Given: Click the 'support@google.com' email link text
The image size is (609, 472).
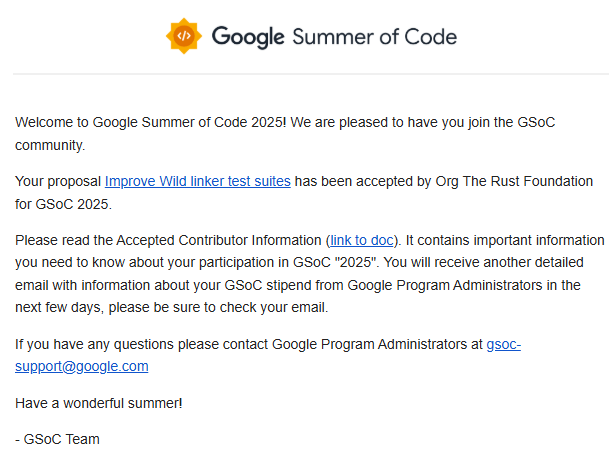Looking at the screenshot, I should coord(82,366).
